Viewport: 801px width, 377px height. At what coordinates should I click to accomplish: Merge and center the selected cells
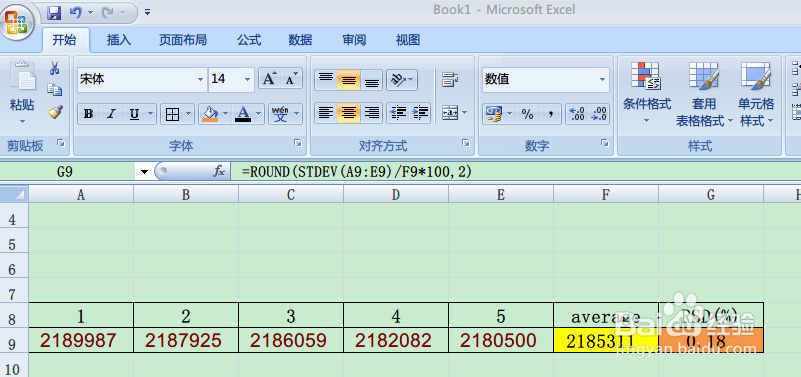450,113
